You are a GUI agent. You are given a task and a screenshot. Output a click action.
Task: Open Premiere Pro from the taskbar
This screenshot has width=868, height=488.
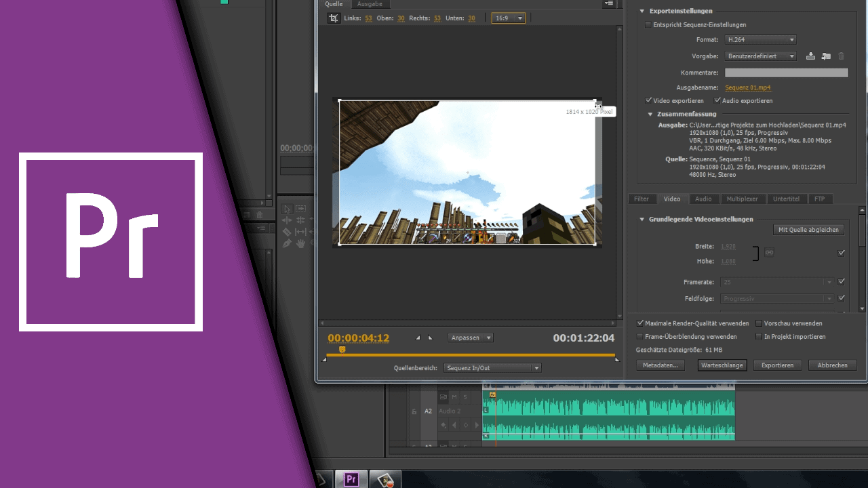[x=351, y=480]
